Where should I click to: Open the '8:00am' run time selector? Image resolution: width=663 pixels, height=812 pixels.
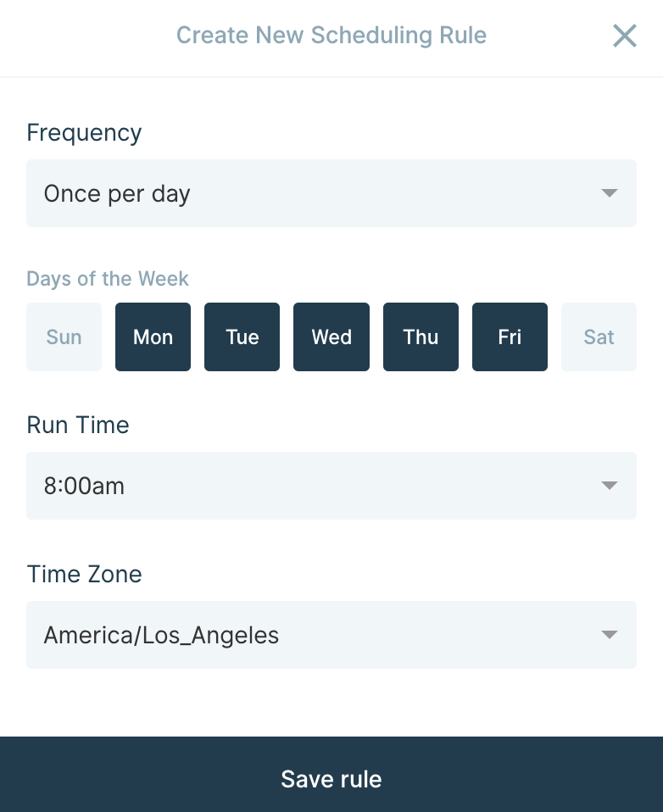click(331, 486)
